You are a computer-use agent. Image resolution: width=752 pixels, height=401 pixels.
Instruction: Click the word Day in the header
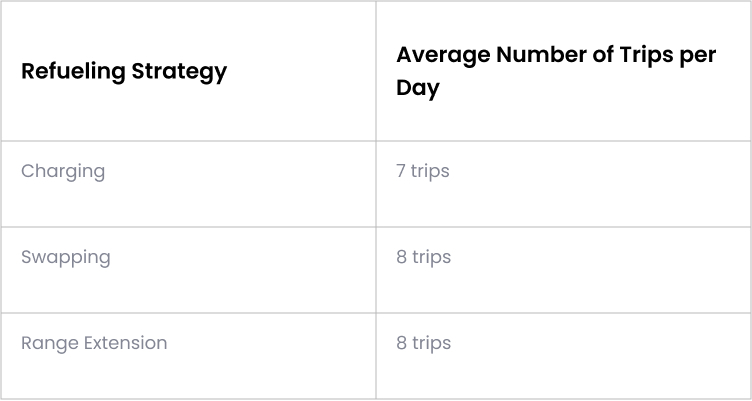click(418, 89)
